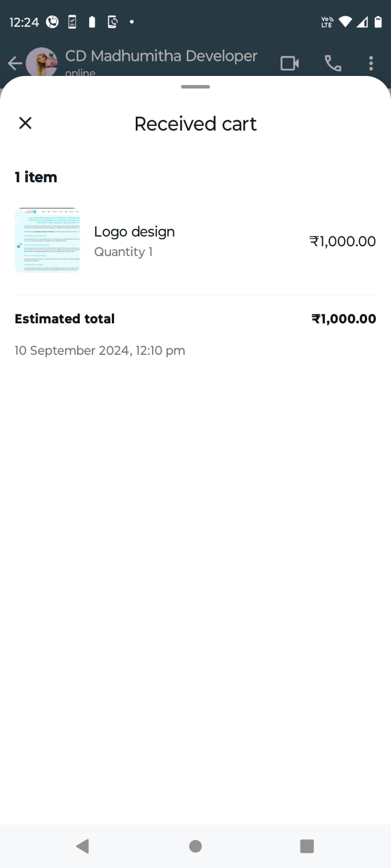Open the Logo design product thumbnail
This screenshot has width=391, height=868.
pos(47,240)
